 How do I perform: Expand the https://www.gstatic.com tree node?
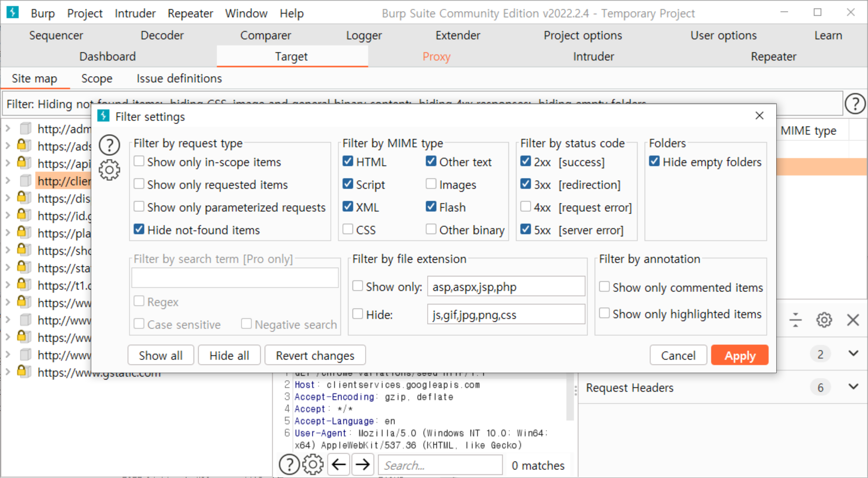(8, 372)
